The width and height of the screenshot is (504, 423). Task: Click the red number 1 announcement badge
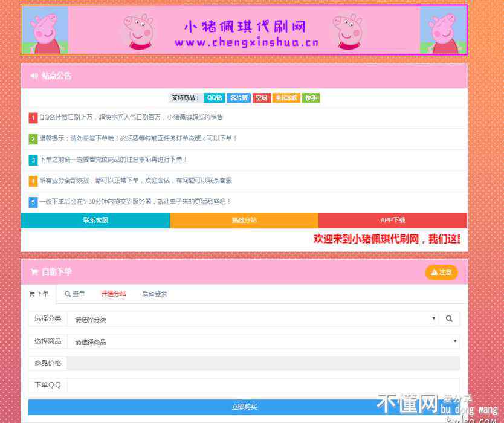33,118
